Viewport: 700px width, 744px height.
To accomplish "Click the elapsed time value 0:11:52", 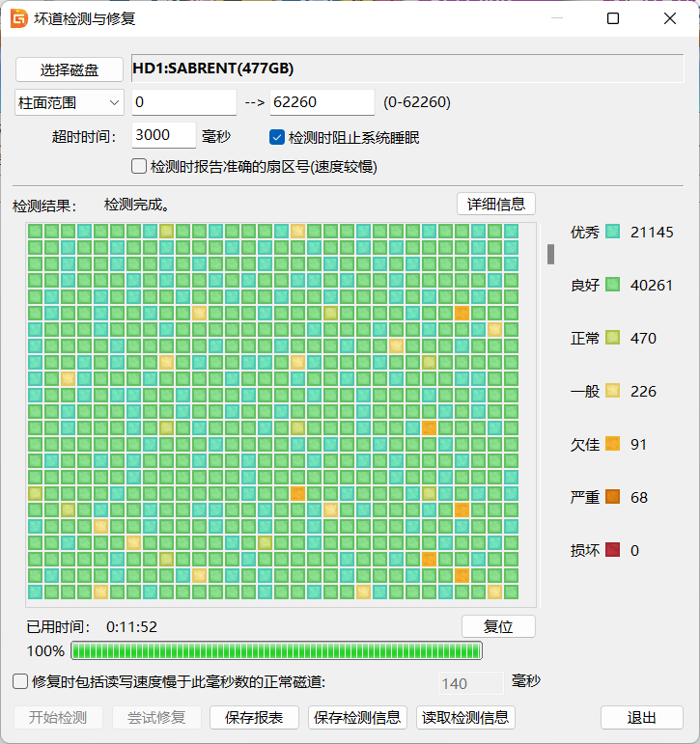I will pos(131,627).
